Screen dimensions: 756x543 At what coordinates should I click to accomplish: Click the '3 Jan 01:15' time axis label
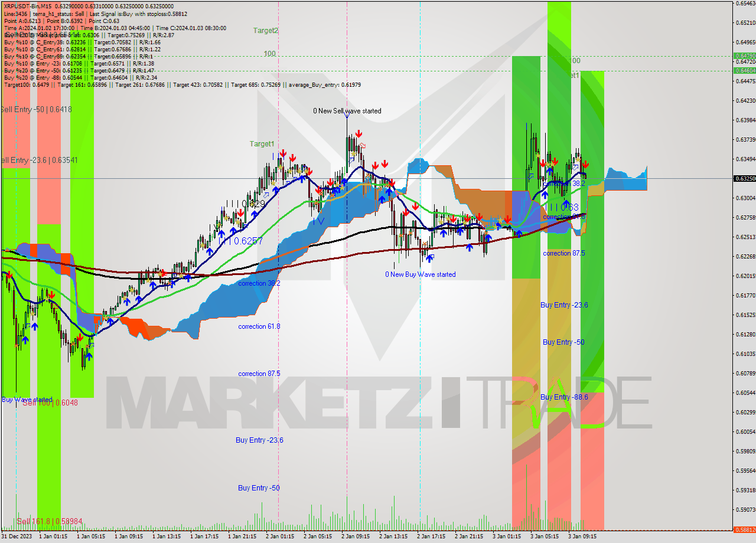click(x=507, y=537)
